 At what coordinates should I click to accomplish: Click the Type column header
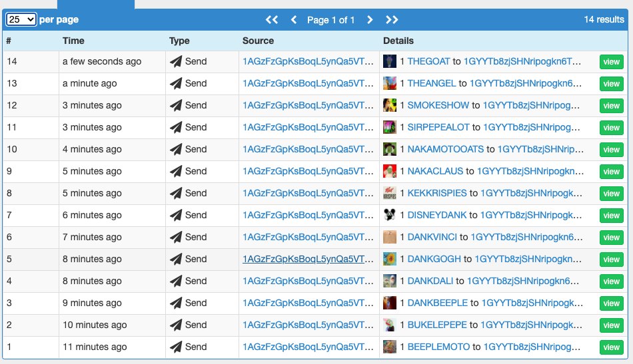(179, 41)
